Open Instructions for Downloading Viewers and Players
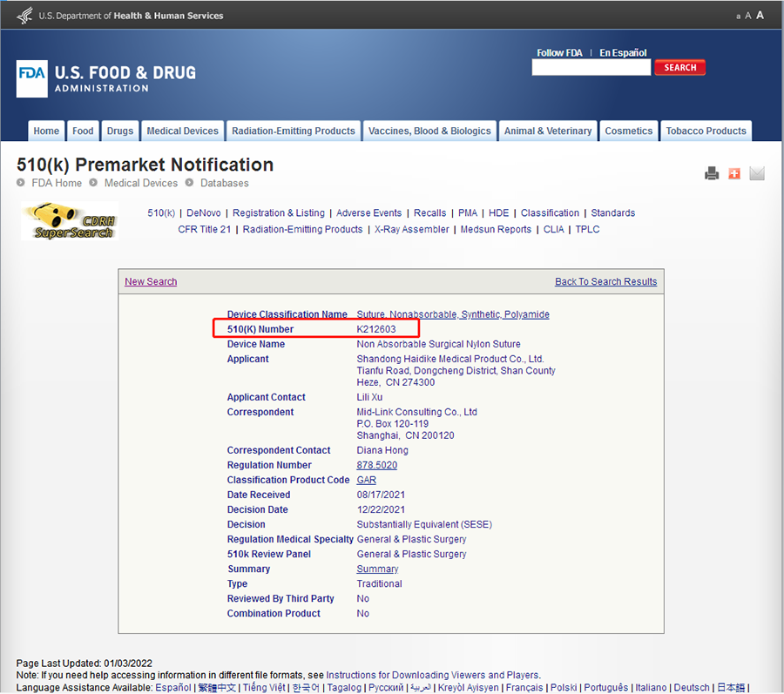 [433, 675]
